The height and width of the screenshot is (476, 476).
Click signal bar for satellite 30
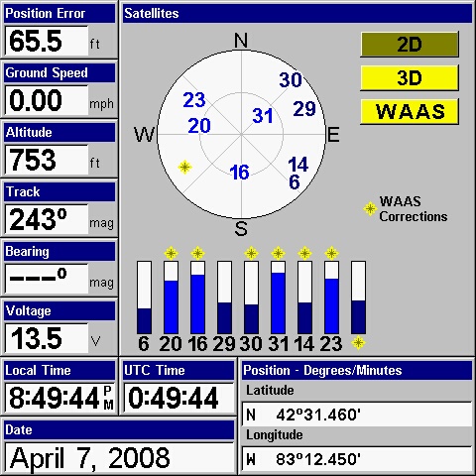[x=251, y=297]
